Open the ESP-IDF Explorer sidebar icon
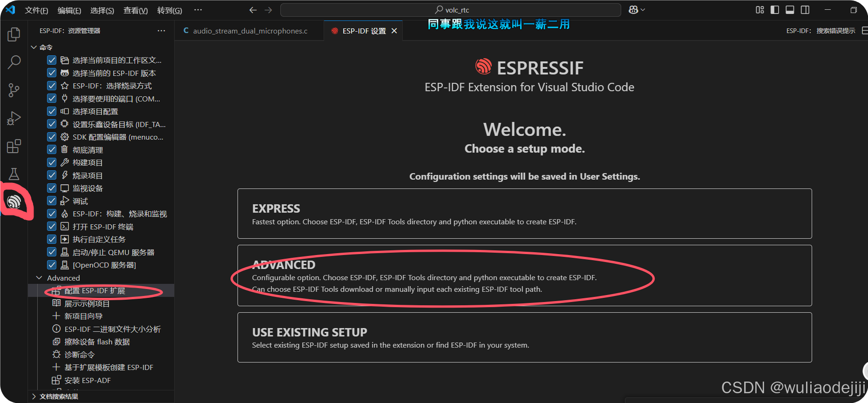 point(14,201)
